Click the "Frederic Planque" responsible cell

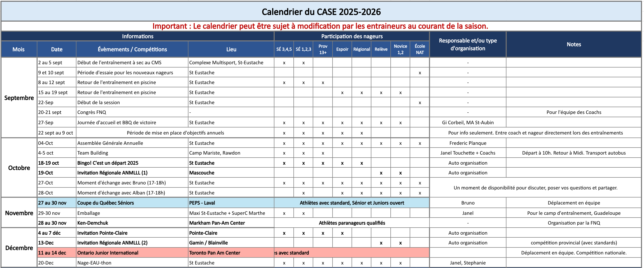468,143
